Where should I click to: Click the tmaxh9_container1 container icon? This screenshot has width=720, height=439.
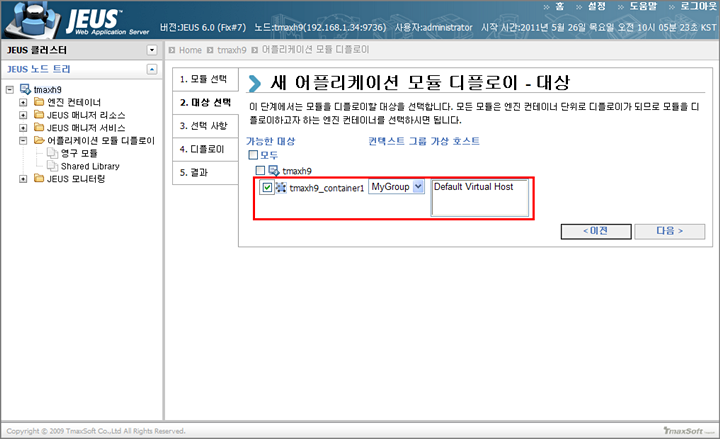(281, 187)
